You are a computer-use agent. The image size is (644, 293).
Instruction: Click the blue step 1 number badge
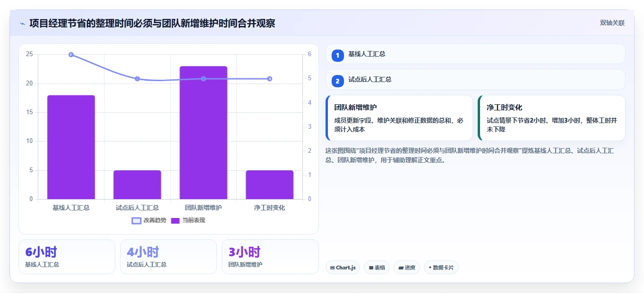tap(337, 56)
